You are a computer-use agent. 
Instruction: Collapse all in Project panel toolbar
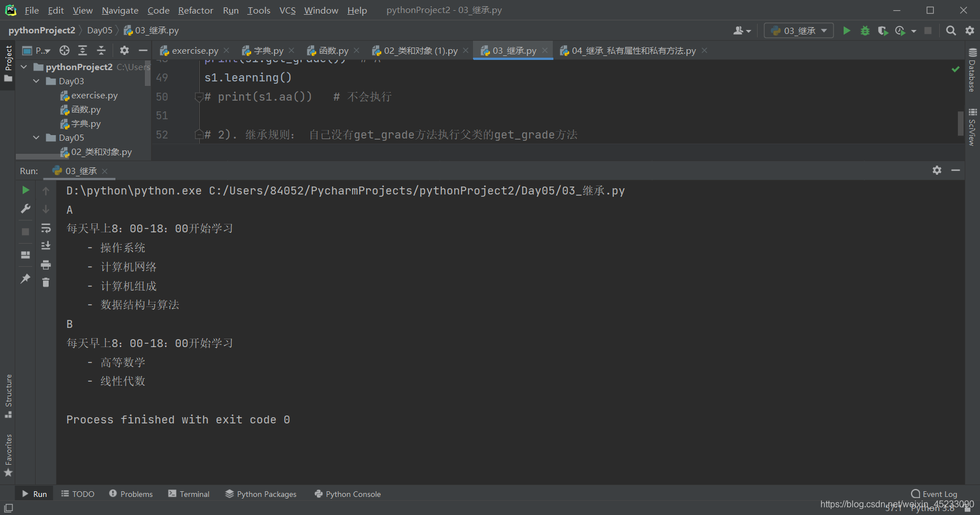101,50
